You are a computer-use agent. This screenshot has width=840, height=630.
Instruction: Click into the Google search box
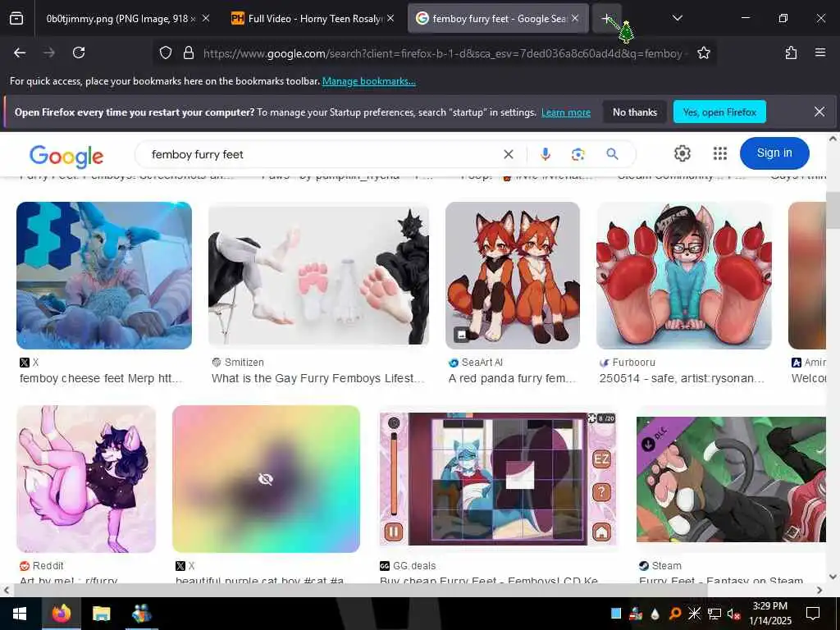[x=322, y=154]
